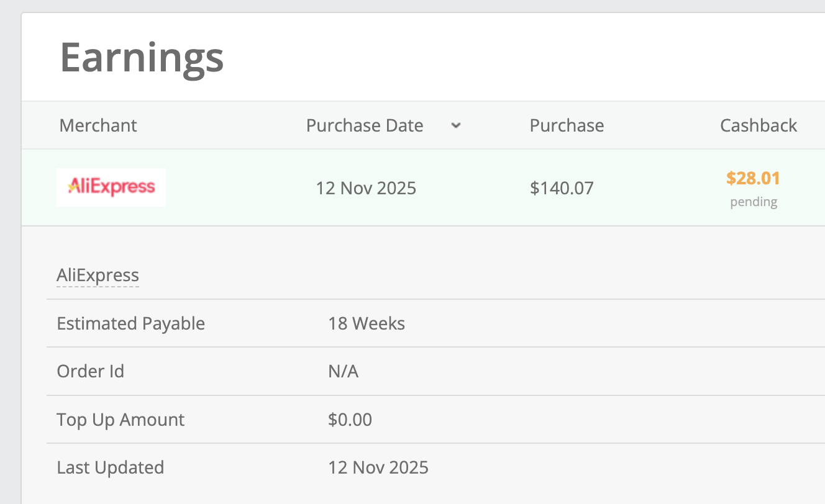Click the Top Up Amount label
Image resolution: width=825 pixels, height=504 pixels.
(x=121, y=420)
